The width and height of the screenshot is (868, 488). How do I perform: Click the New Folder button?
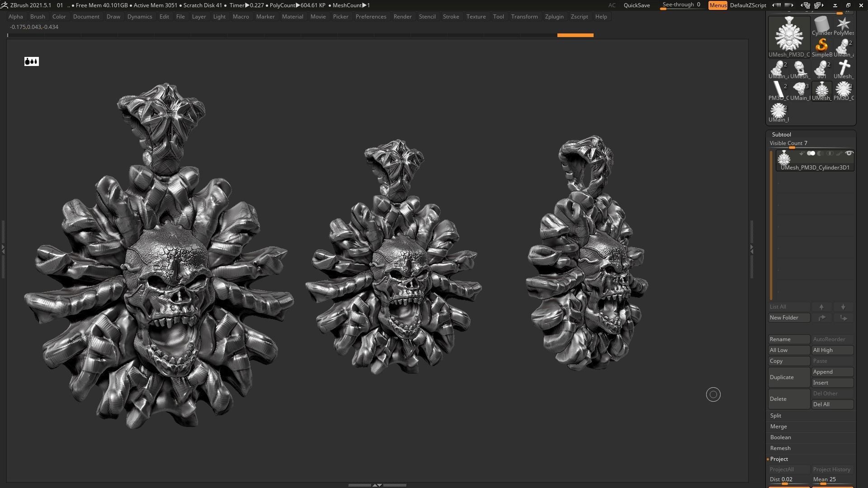(x=789, y=318)
